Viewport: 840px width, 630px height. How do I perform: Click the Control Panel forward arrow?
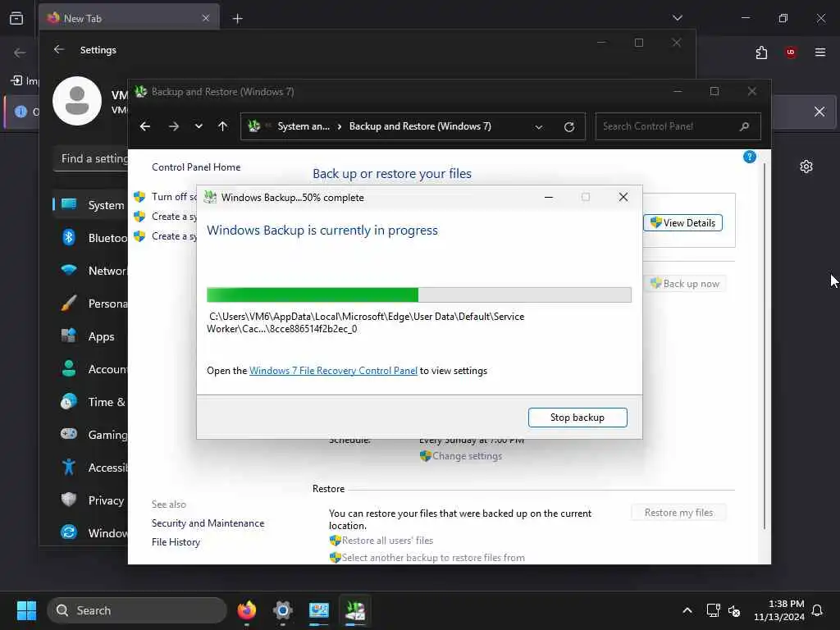pos(174,126)
